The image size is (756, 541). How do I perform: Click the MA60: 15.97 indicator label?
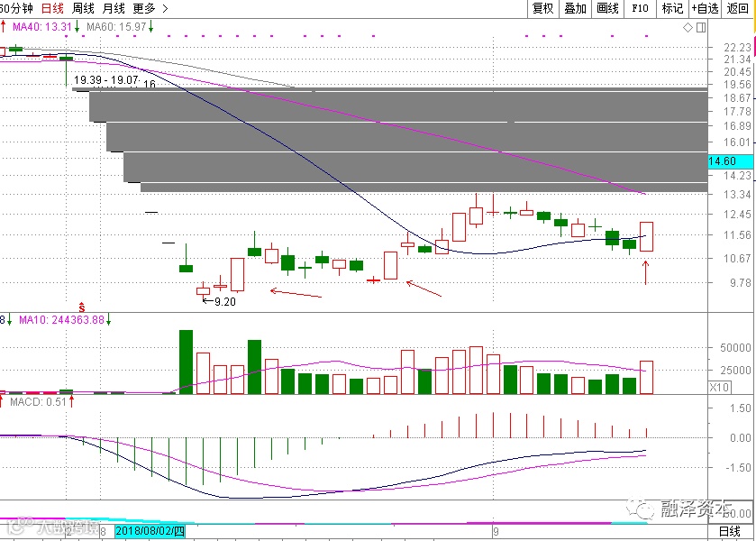click(x=116, y=26)
